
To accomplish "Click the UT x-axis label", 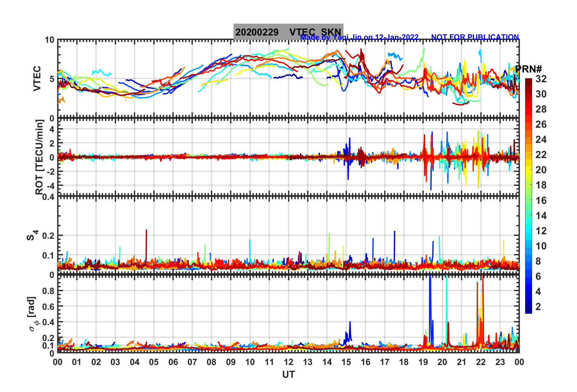I will point(288,375).
